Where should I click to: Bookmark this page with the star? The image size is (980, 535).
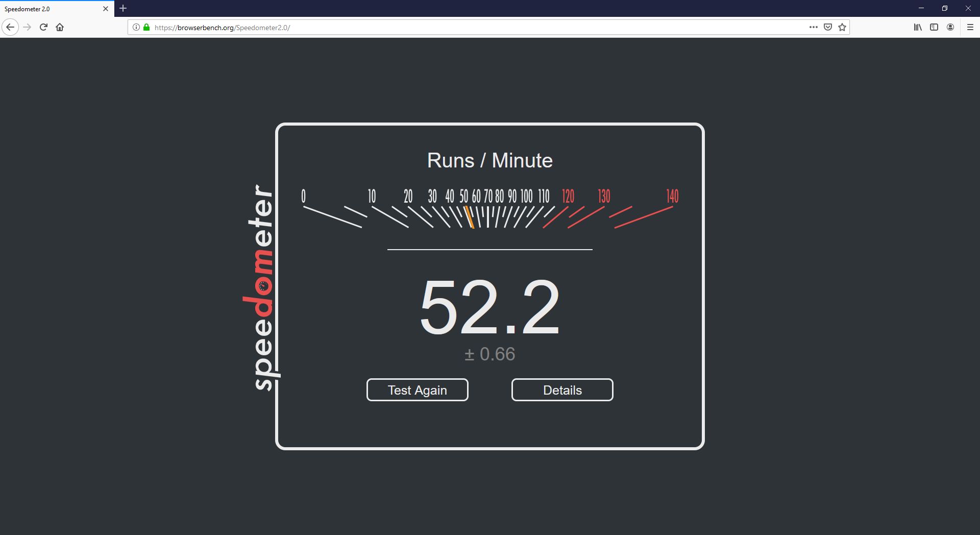click(x=841, y=27)
